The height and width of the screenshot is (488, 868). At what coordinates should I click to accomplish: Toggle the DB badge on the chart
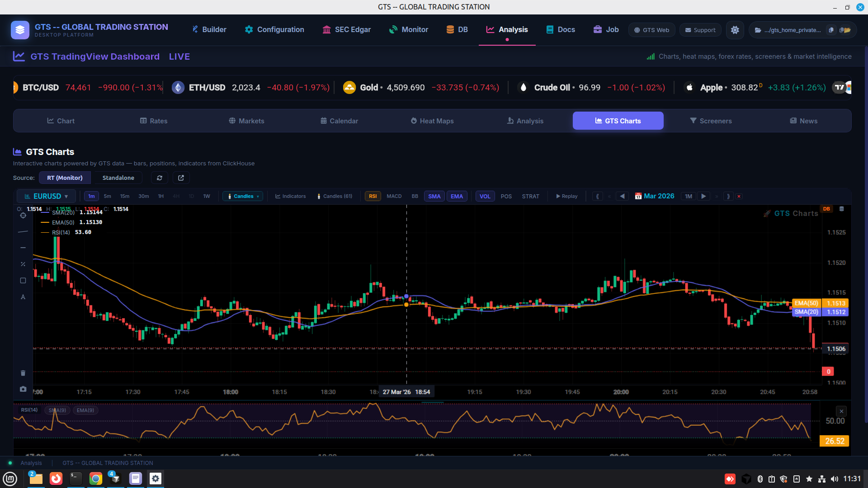coord(826,209)
